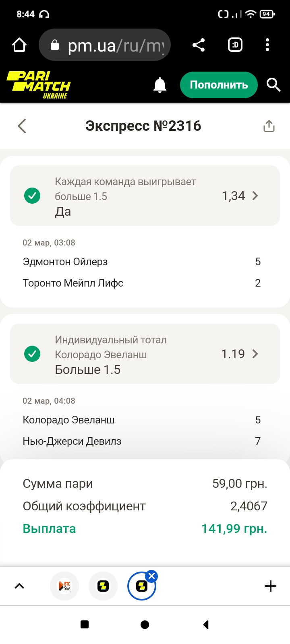Tap the browser share icon
Viewport: 290px width, 644px height.
(x=199, y=45)
